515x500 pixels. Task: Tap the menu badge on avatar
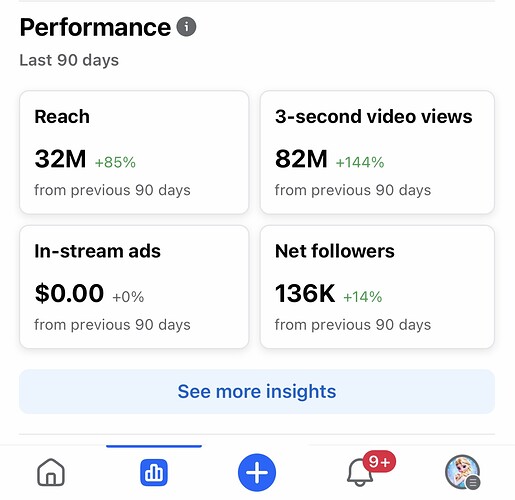(x=473, y=482)
